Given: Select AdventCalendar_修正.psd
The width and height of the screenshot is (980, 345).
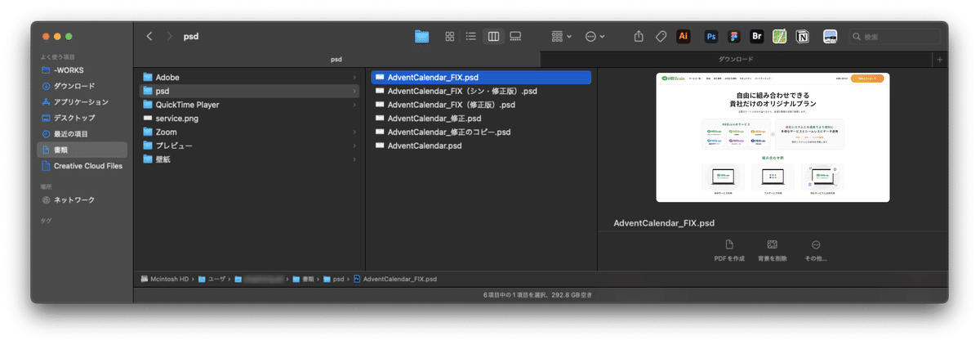Looking at the screenshot, I should pos(481,119).
